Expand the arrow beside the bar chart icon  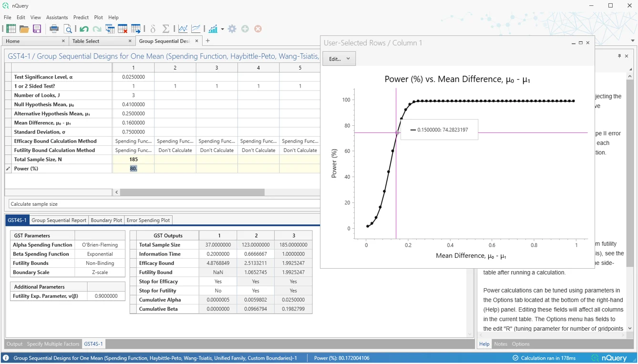222,29
